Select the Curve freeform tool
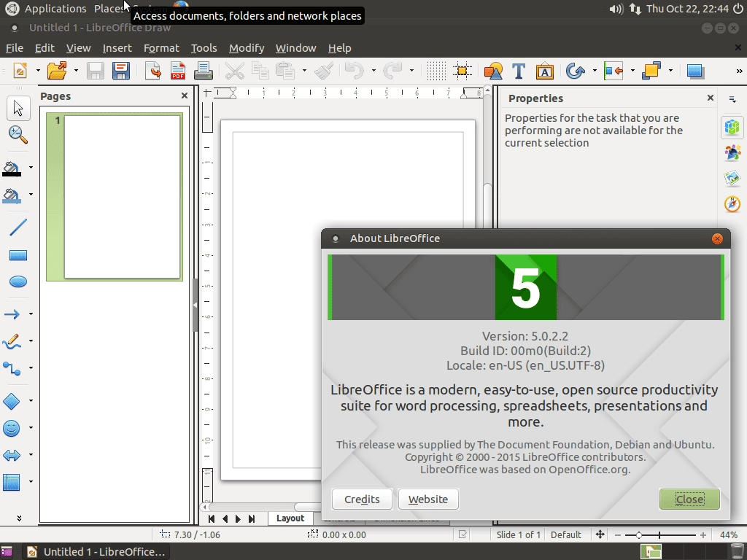Screen dimensions: 747x560 click(12, 341)
